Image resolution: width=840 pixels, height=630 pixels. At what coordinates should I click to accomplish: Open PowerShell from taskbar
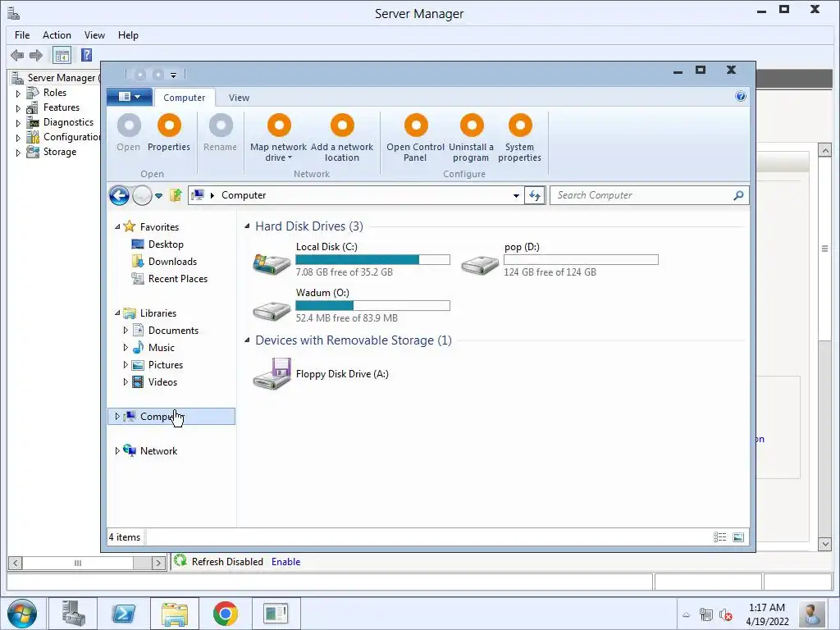[x=123, y=614]
